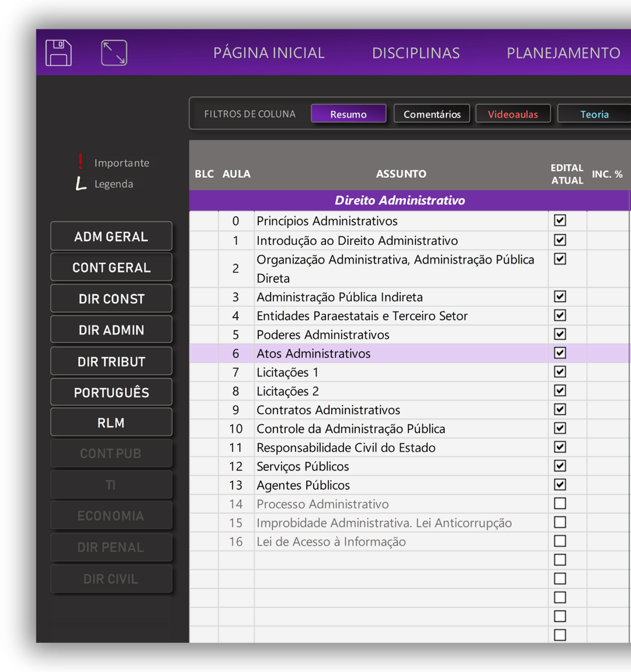Uncheck Edital Atual for Princípios Administrativos
The image size is (631, 672).
(560, 220)
